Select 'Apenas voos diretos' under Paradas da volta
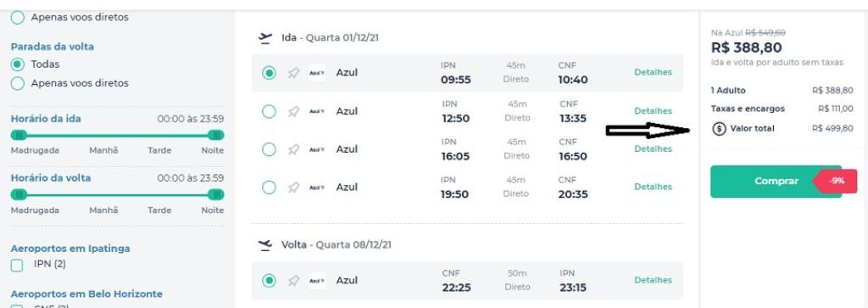 (18, 83)
